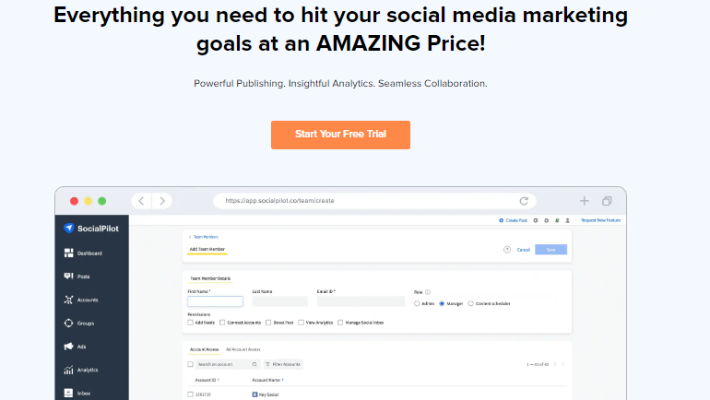Viewport: 710px width, 400px height.
Task: Open Inbox from the sidebar
Action: [x=77, y=393]
